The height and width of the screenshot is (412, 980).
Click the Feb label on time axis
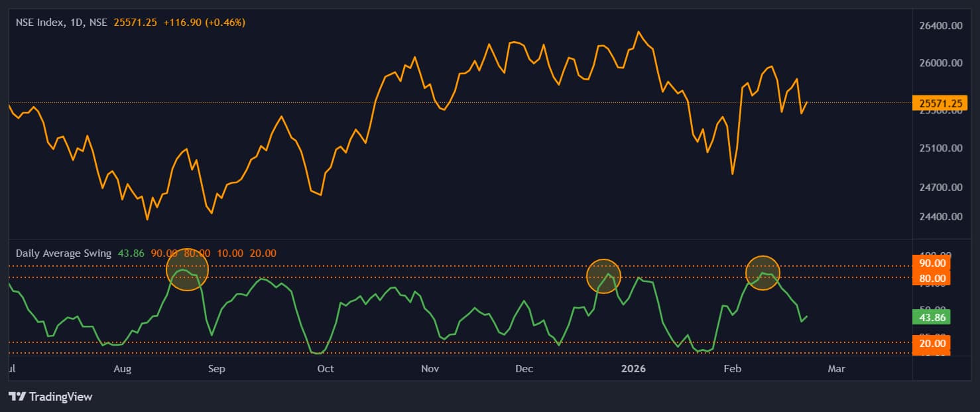731,369
